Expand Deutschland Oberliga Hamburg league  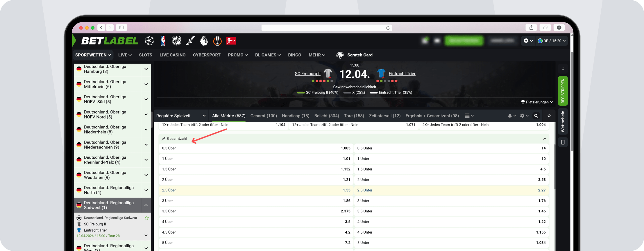[146, 69]
